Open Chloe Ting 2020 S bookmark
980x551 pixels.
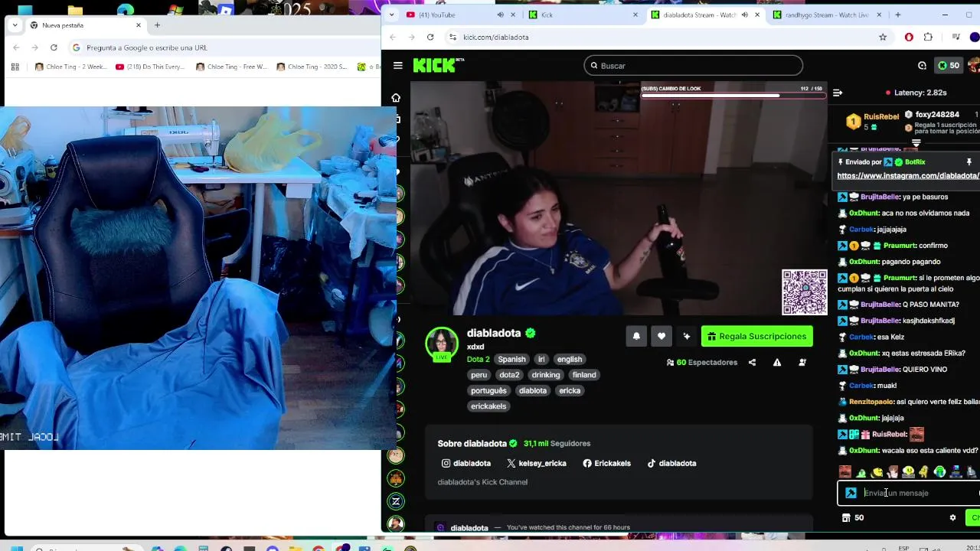(312, 67)
